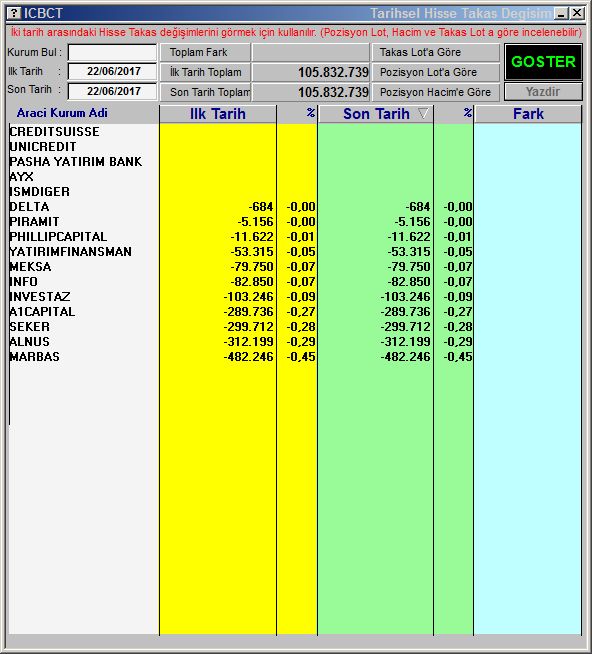Screen dimensions: 592x654
Task: Sort by Ilk Tarih column header
Action: click(218, 114)
